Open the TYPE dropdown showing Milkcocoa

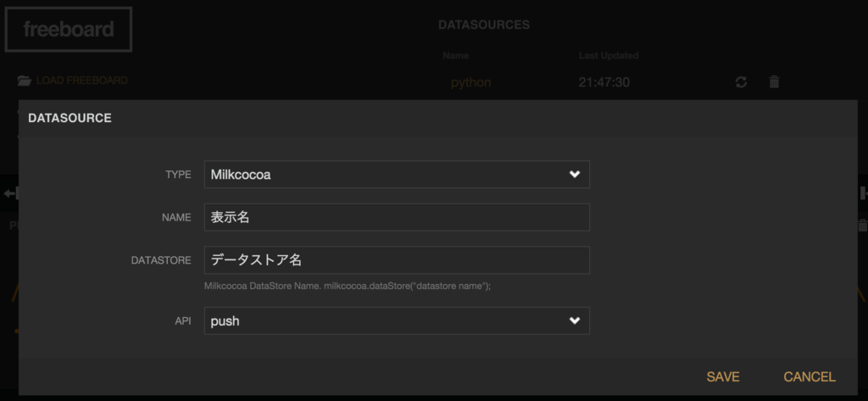tap(397, 175)
